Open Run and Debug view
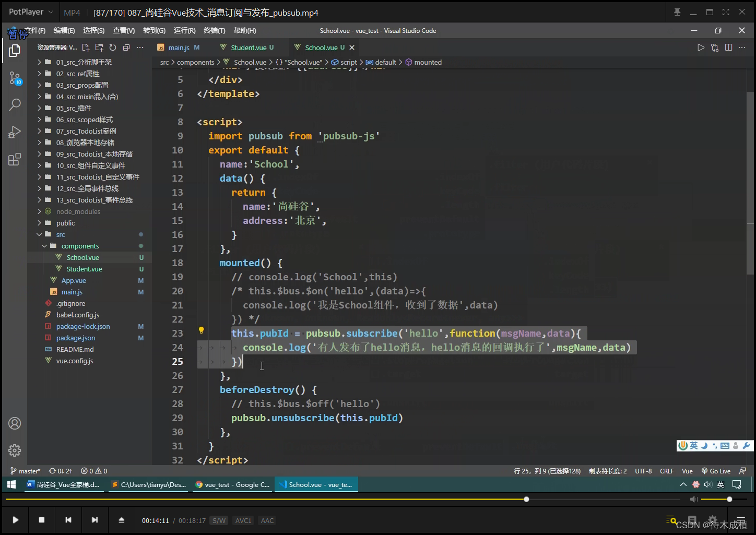The image size is (756, 535). click(15, 132)
